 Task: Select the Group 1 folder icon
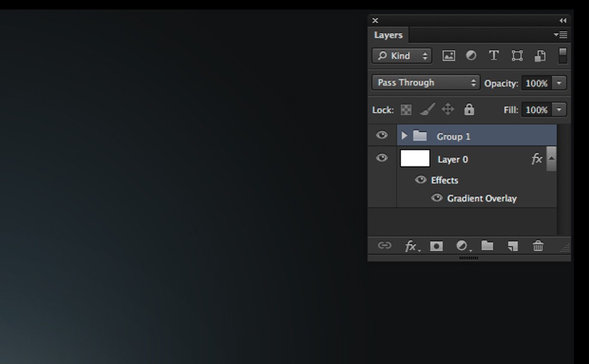[x=420, y=135]
